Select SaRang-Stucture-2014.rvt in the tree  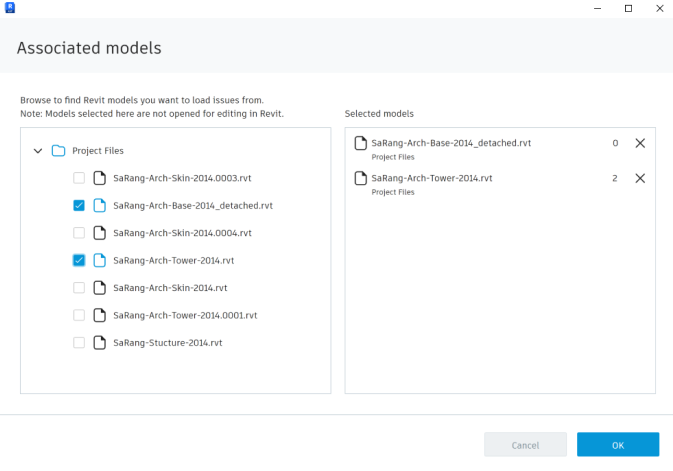167,342
